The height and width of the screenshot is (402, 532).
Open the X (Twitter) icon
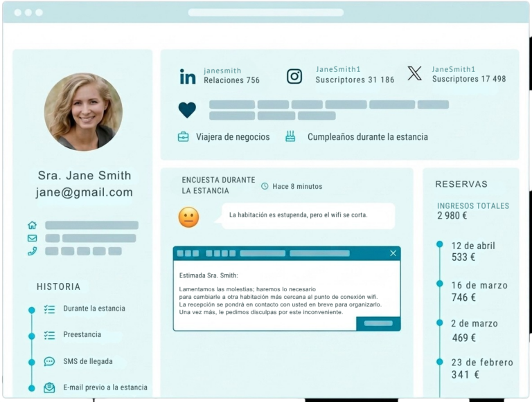(414, 73)
